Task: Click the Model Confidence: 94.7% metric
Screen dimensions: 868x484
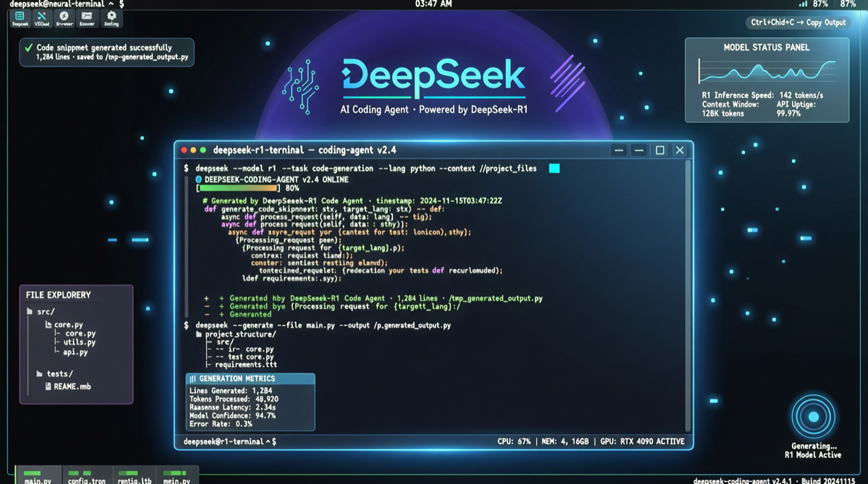Action: [x=232, y=416]
